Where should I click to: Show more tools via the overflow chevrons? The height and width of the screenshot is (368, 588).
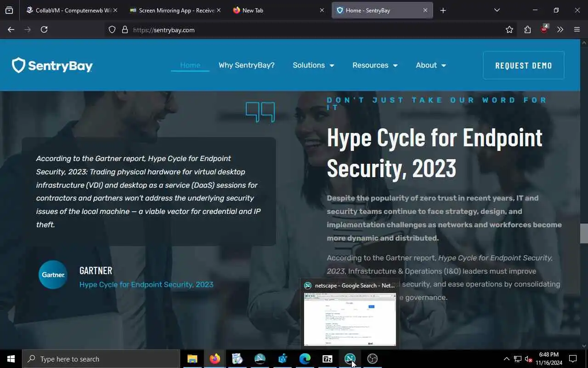[560, 29]
